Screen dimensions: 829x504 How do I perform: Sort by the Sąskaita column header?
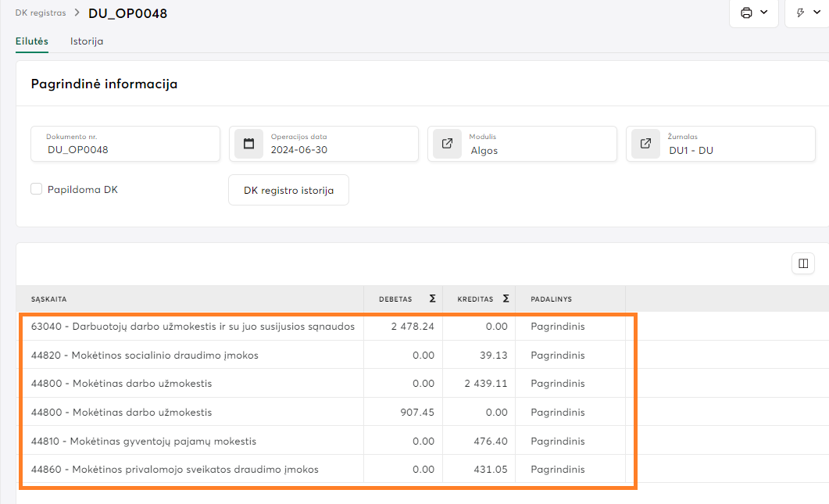tap(48, 298)
